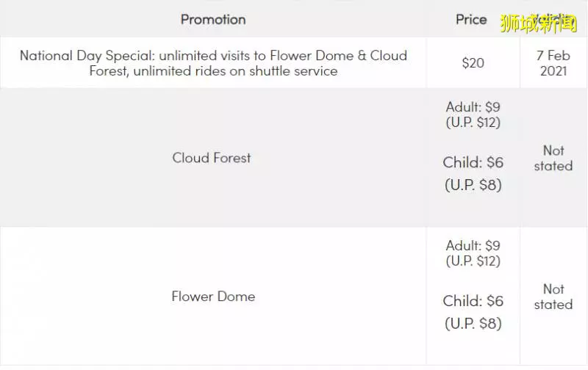Click Cloud Forest child U.P. $8 text
Viewport: 588px width, 370px height.
click(473, 184)
